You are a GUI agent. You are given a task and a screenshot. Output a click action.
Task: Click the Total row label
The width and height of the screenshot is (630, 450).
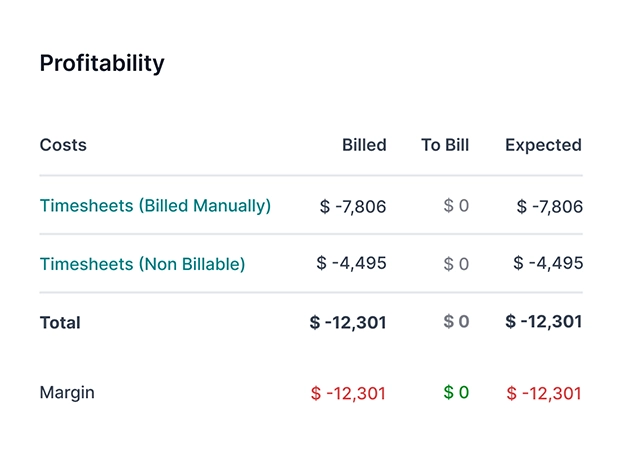point(60,323)
